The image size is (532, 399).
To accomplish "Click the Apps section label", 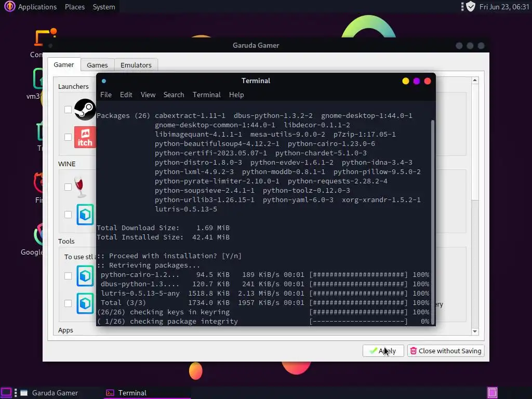I will coord(65,330).
